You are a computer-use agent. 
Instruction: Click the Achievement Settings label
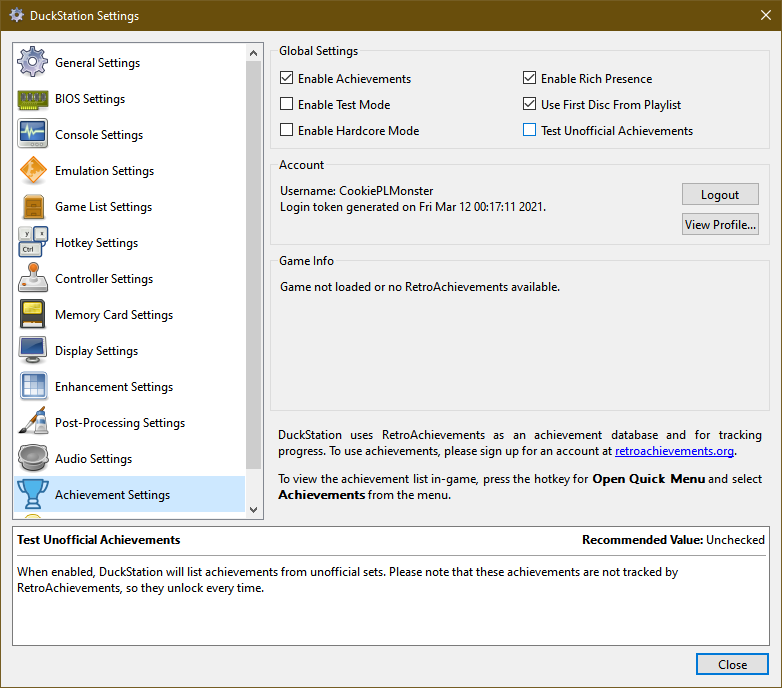click(x=112, y=495)
